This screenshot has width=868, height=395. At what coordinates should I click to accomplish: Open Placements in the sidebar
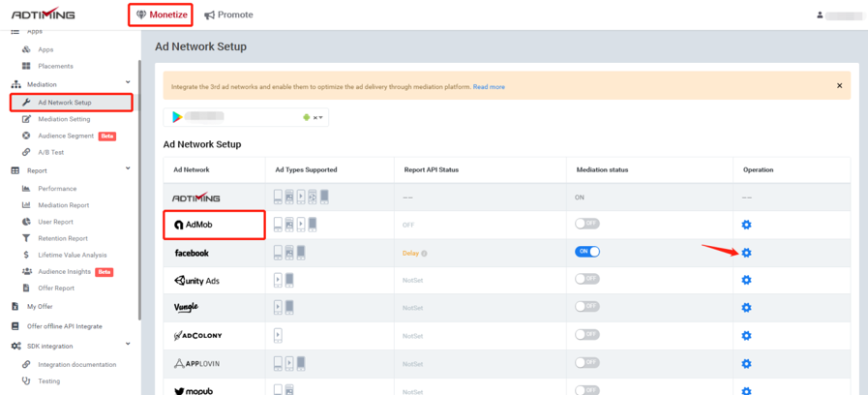click(55, 66)
